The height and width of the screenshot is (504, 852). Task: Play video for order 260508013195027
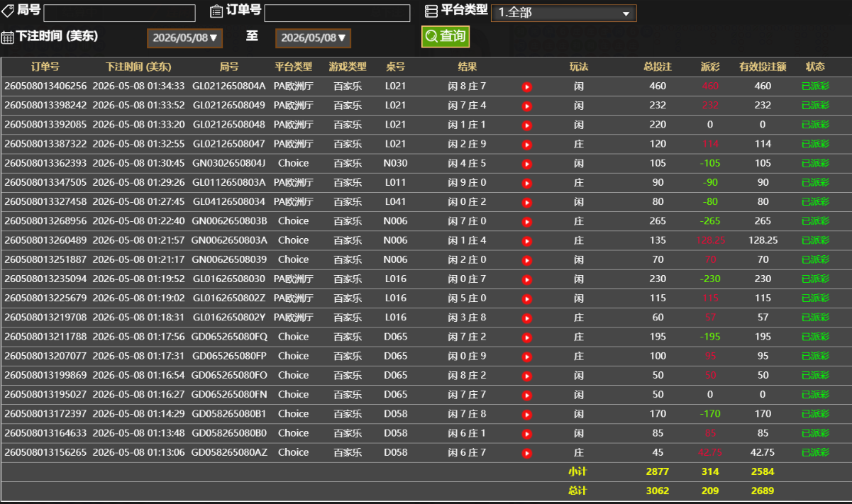[527, 395]
